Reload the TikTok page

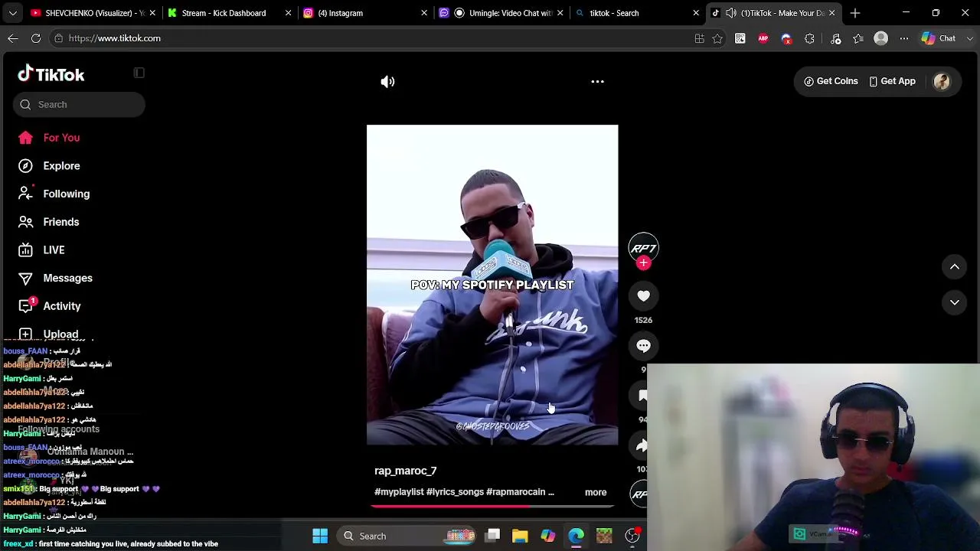tap(36, 38)
